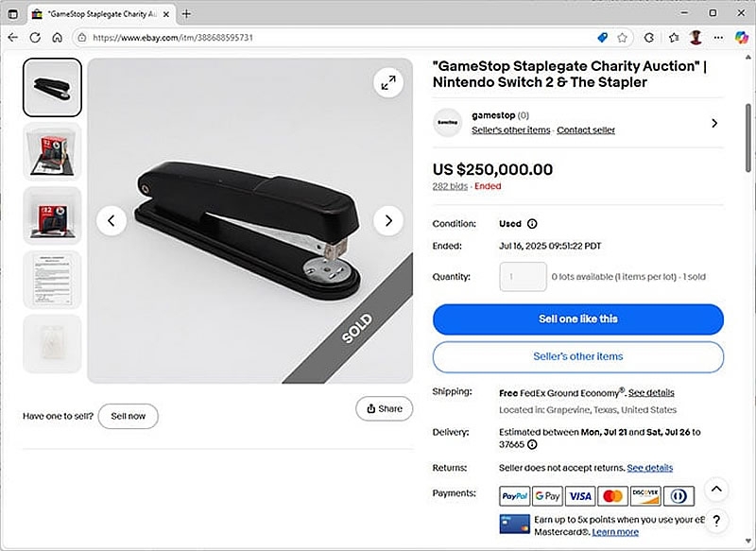The height and width of the screenshot is (551, 756).
Task: Click the Visa payment icon
Action: pos(579,495)
